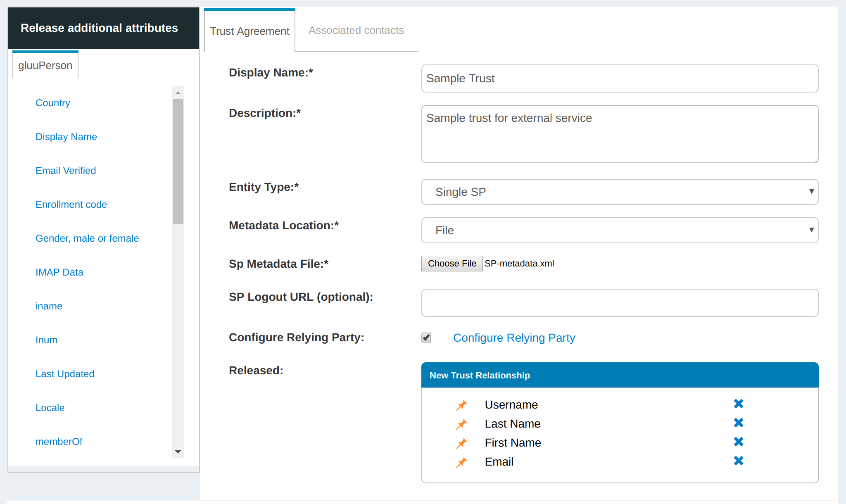This screenshot has width=846, height=504.
Task: Remove Last Name from released attributes
Action: pos(738,423)
